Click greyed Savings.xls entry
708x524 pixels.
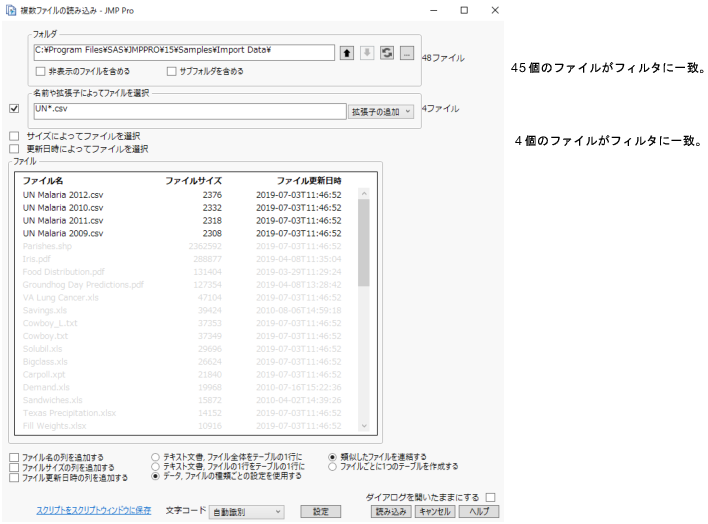click(x=45, y=310)
